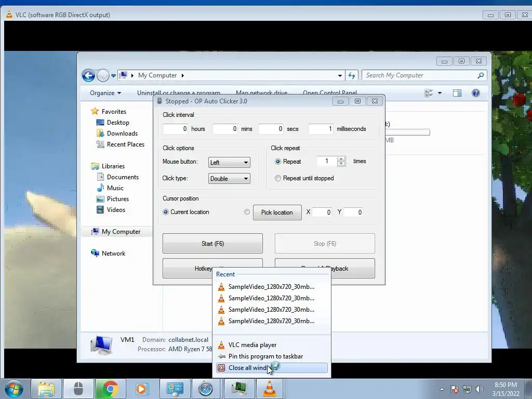Open the Action Center flag icon
Viewport: 532px width, 399px height.
pos(455,389)
